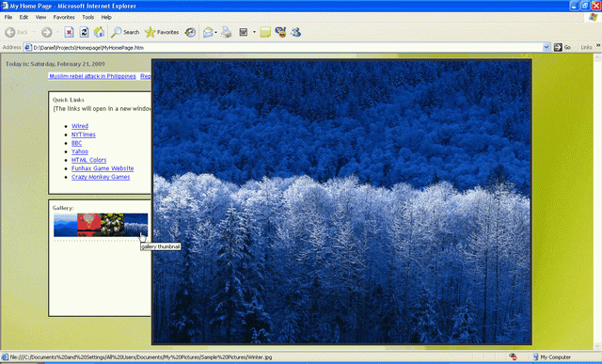
Task: Click the Go button
Action: (562, 47)
